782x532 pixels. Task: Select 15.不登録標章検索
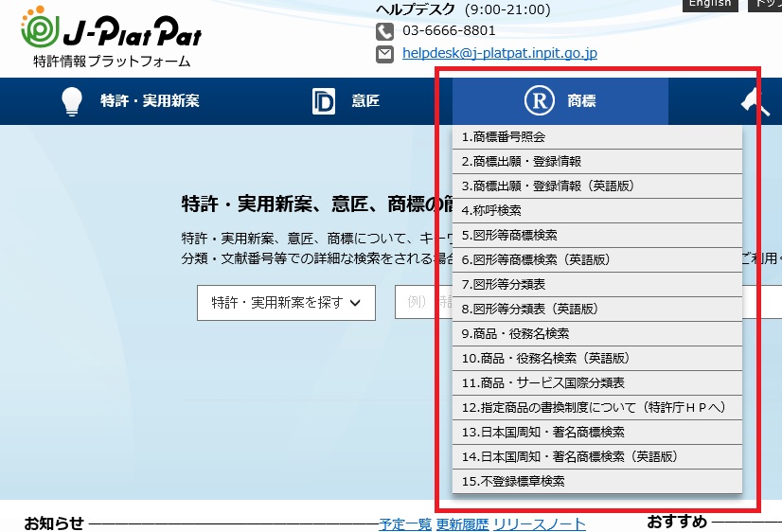[597, 481]
